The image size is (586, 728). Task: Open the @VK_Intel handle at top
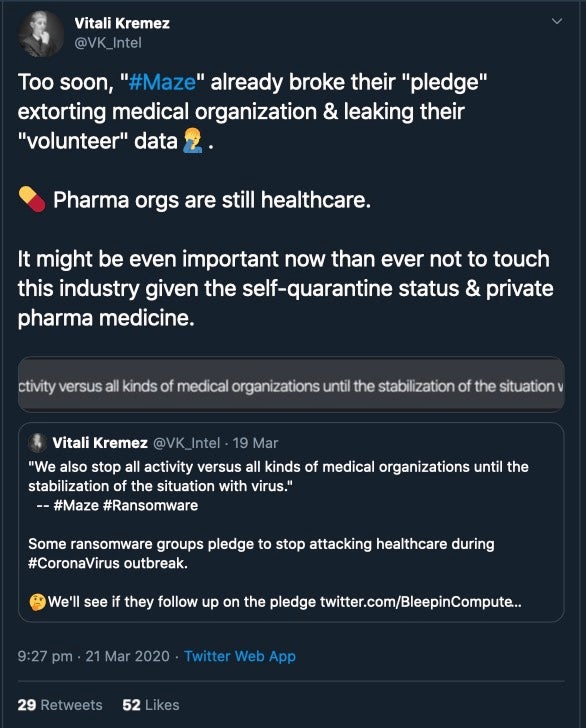(108, 43)
